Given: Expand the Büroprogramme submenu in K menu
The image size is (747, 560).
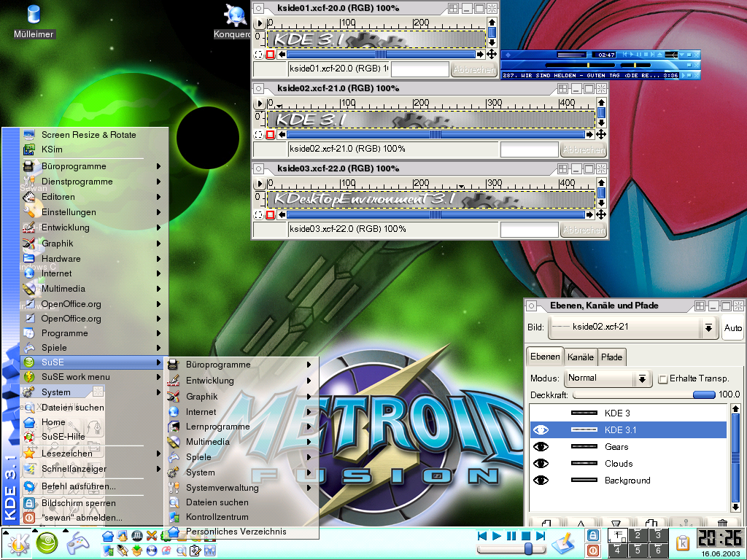Looking at the screenshot, I should tap(90, 166).
